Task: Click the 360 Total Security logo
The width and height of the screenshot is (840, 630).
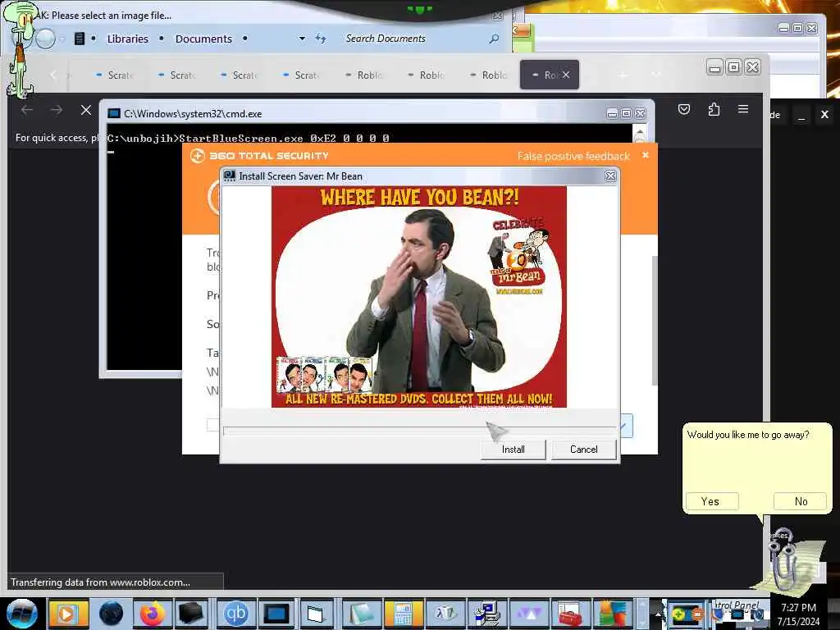Action: click(198, 156)
